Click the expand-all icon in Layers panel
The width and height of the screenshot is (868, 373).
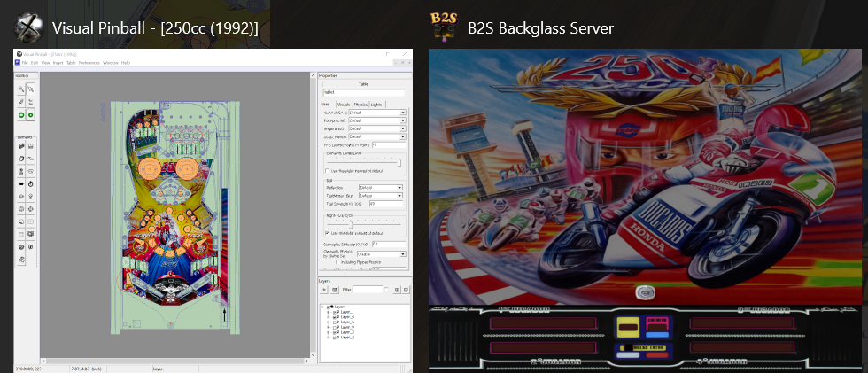pyautogui.click(x=397, y=290)
